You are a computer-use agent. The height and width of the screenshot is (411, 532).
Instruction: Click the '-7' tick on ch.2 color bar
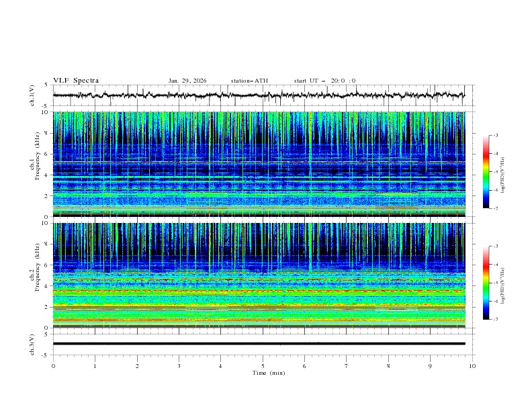(x=495, y=320)
